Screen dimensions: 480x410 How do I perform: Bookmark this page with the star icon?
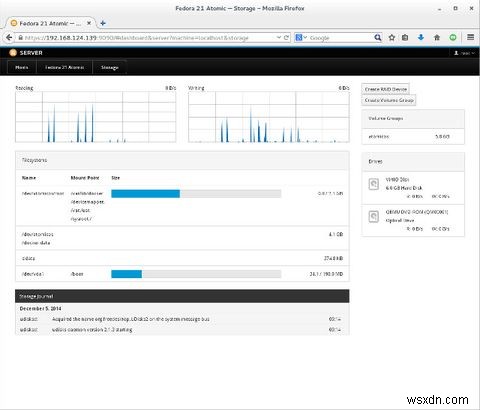[x=392, y=38]
